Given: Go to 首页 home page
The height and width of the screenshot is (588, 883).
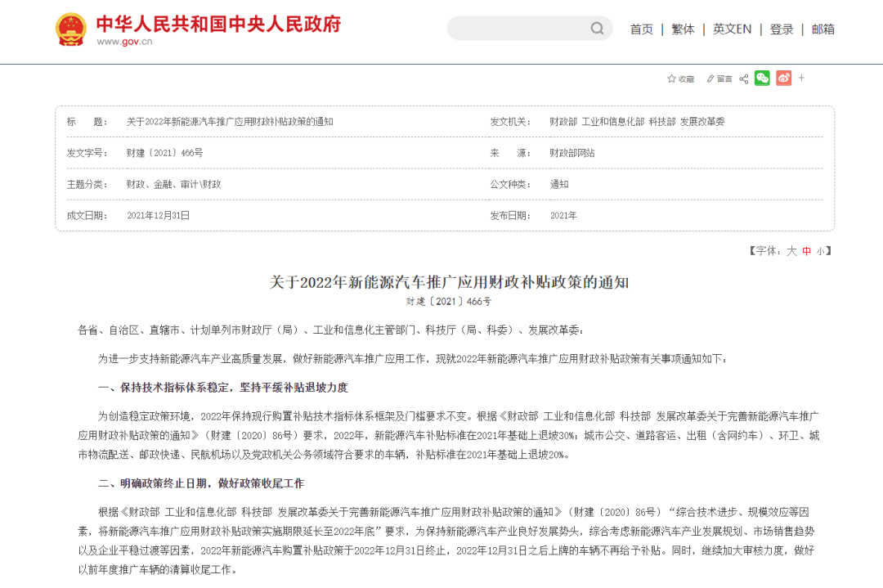Looking at the screenshot, I should coord(641,29).
